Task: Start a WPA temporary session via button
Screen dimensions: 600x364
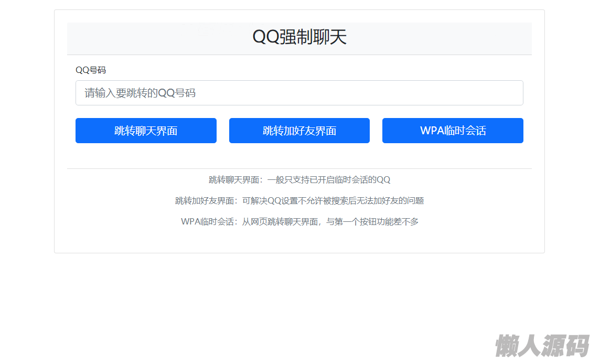Action: pyautogui.click(x=453, y=131)
